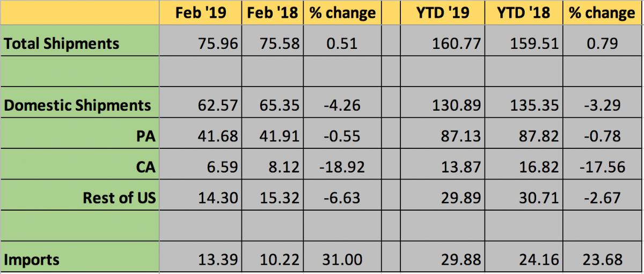Viewport: 644px width, 274px height.
Task: Click the YTD '18 header cell
Action: (x=524, y=13)
